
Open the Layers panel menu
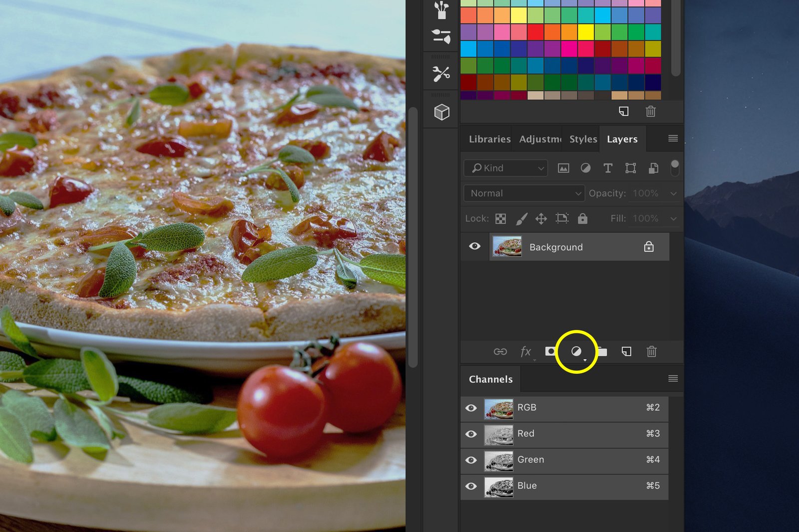point(673,138)
